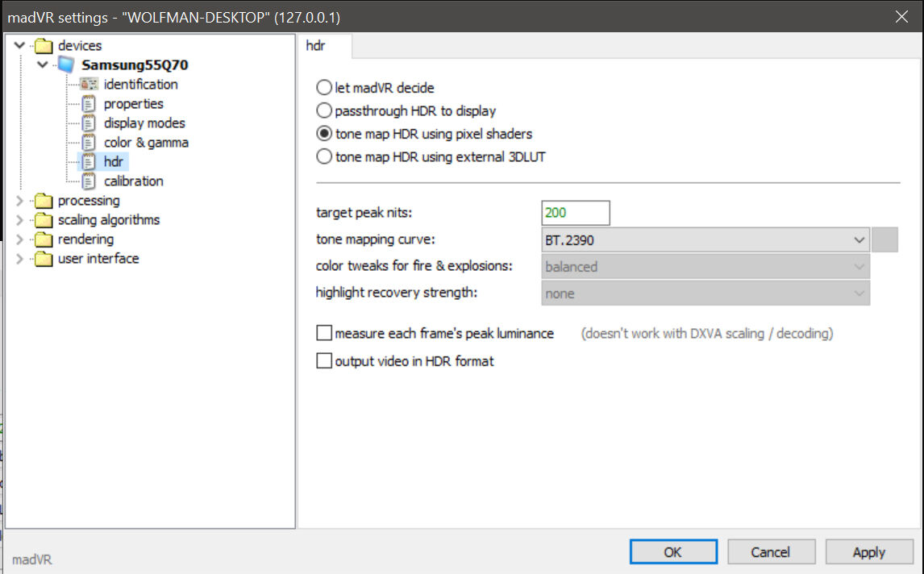Click the gray button beside tone mapping curve
924x574 pixels.
(x=884, y=240)
